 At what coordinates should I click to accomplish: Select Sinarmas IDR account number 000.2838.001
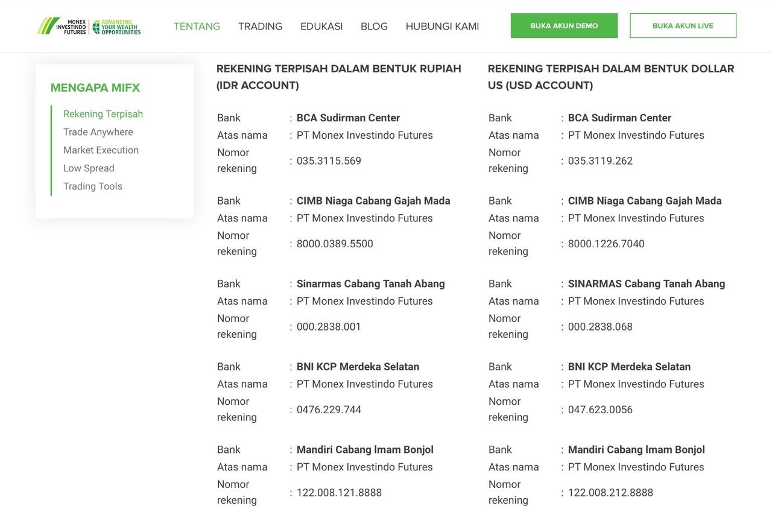[x=329, y=327]
